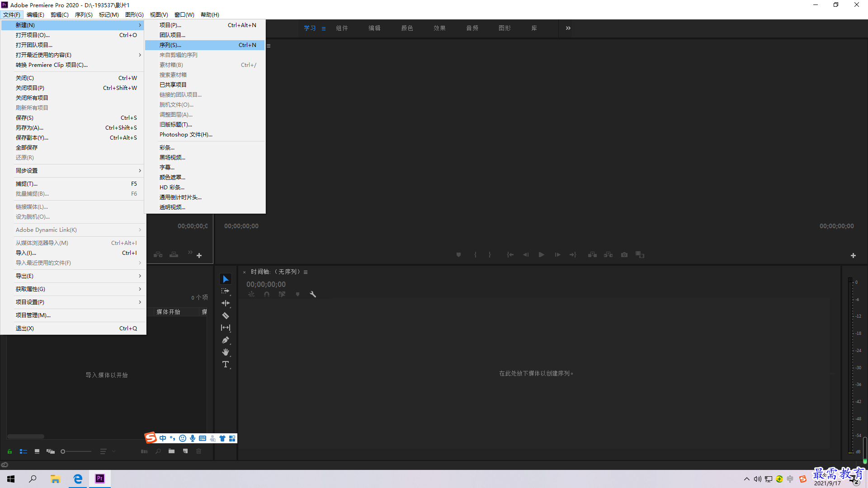Switch to 音频 workspace tab
The image size is (868, 488).
472,28
